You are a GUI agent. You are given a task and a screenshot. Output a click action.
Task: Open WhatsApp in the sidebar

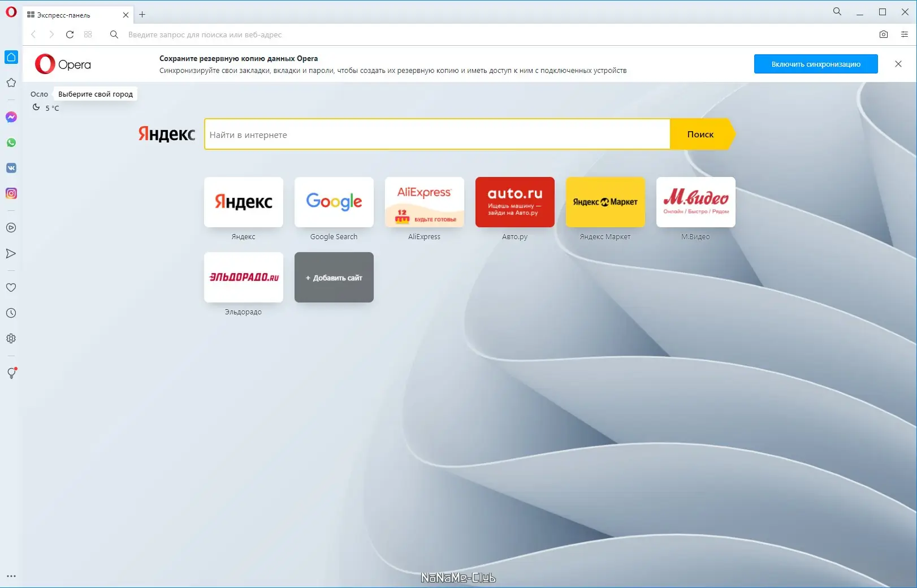pos(11,142)
